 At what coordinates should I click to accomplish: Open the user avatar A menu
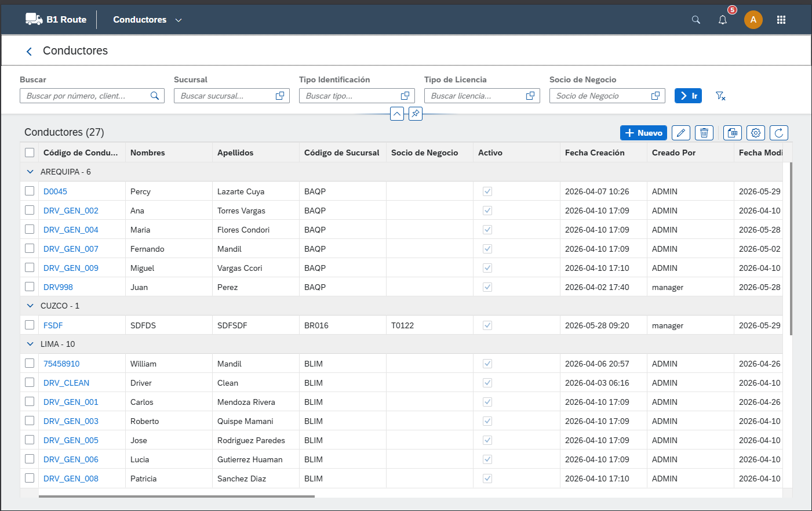(753, 20)
